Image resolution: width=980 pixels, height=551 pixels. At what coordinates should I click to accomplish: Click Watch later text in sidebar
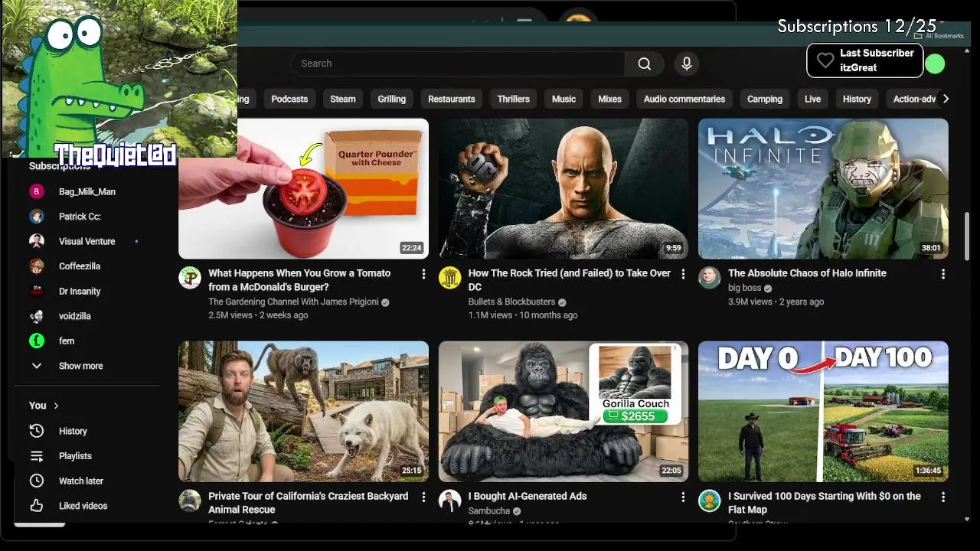point(81,481)
